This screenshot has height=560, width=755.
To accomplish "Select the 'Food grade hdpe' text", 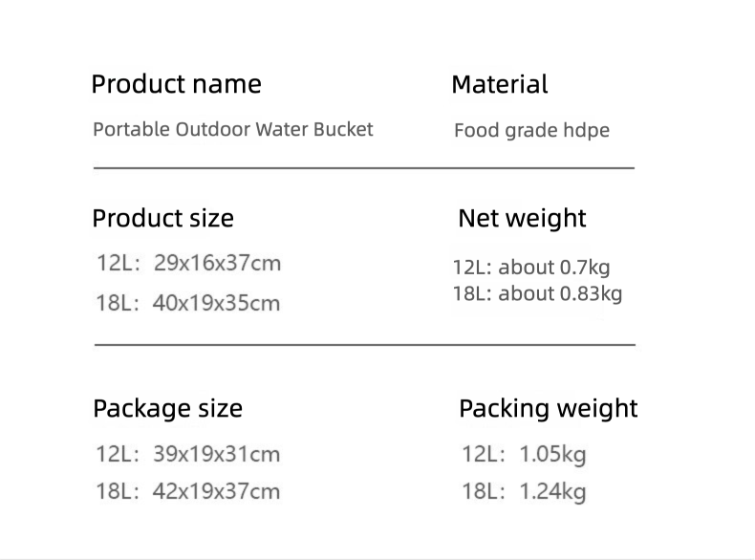I will click(x=531, y=131).
